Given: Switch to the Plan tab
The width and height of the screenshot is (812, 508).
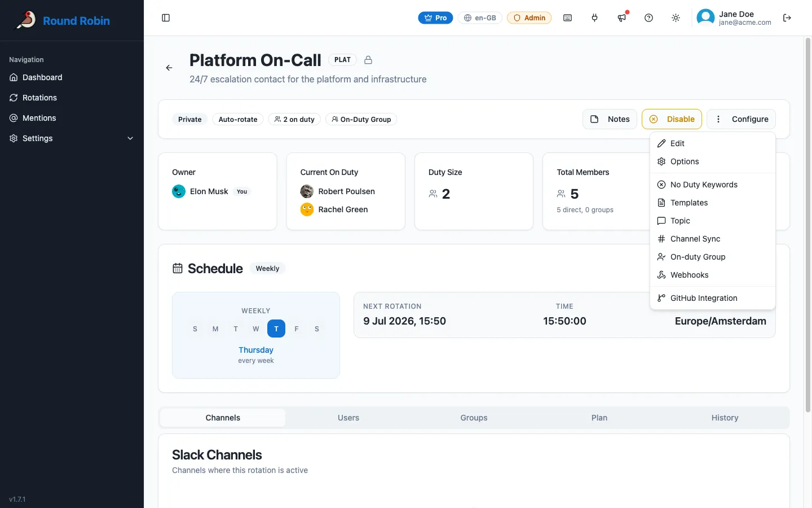Looking at the screenshot, I should pyautogui.click(x=599, y=418).
